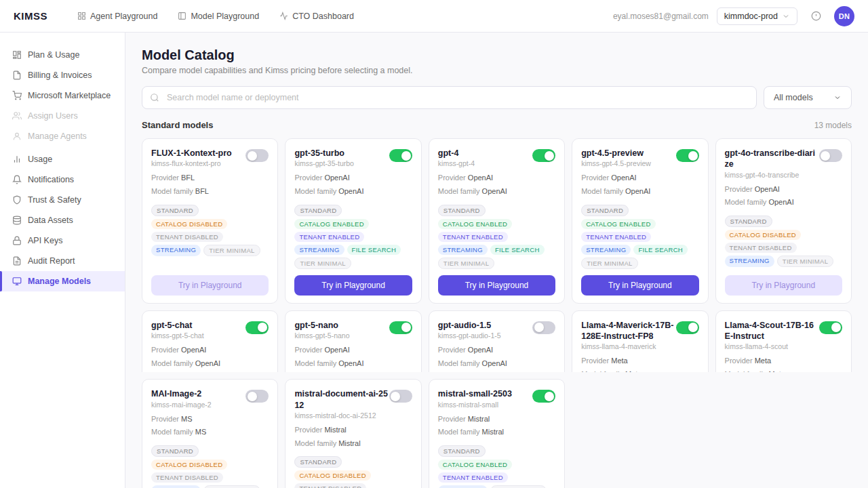This screenshot has width=868, height=488.
Task: Disable the Llama-4-Scout model toggle
Action: click(x=831, y=328)
